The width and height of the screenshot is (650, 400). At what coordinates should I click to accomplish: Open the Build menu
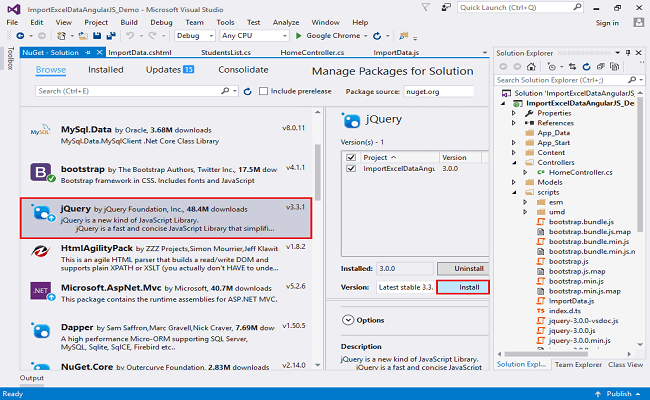click(x=129, y=22)
